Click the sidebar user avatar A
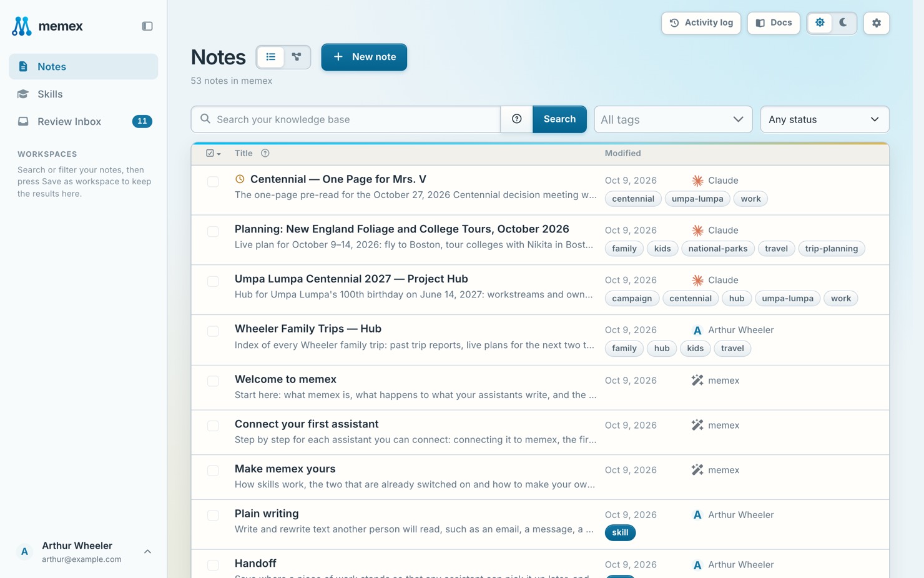924x578 pixels. [x=24, y=552]
